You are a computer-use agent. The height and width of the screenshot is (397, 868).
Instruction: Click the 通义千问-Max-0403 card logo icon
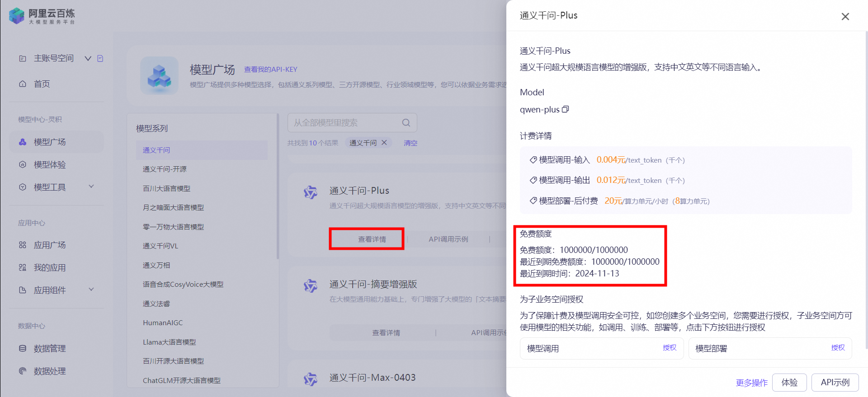311,379
